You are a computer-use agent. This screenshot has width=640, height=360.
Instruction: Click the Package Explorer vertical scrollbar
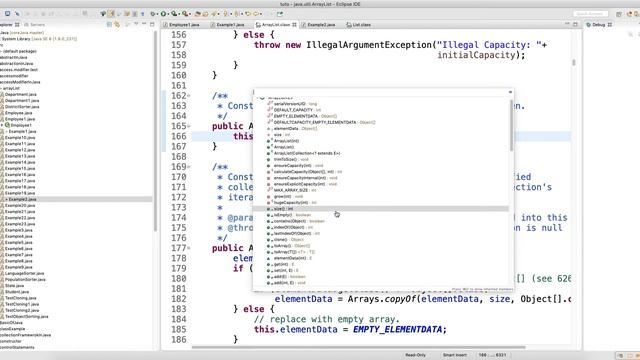click(x=156, y=131)
